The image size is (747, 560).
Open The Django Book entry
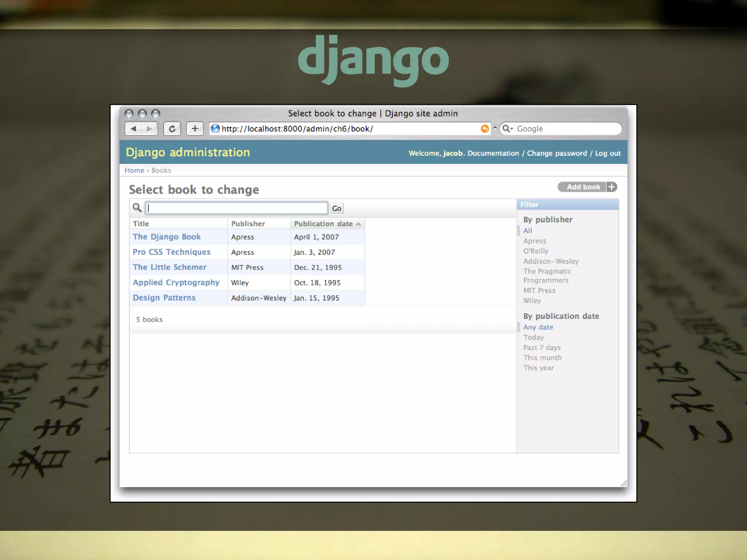tap(166, 237)
